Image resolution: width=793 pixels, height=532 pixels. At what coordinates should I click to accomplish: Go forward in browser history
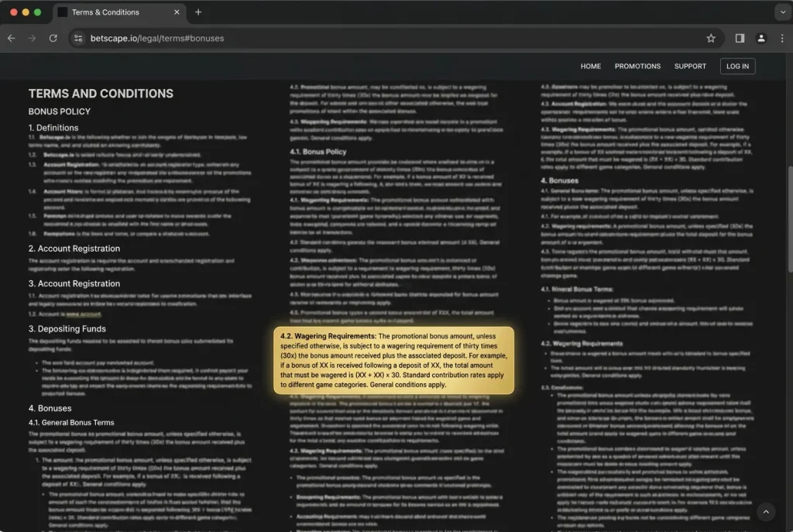coord(32,39)
